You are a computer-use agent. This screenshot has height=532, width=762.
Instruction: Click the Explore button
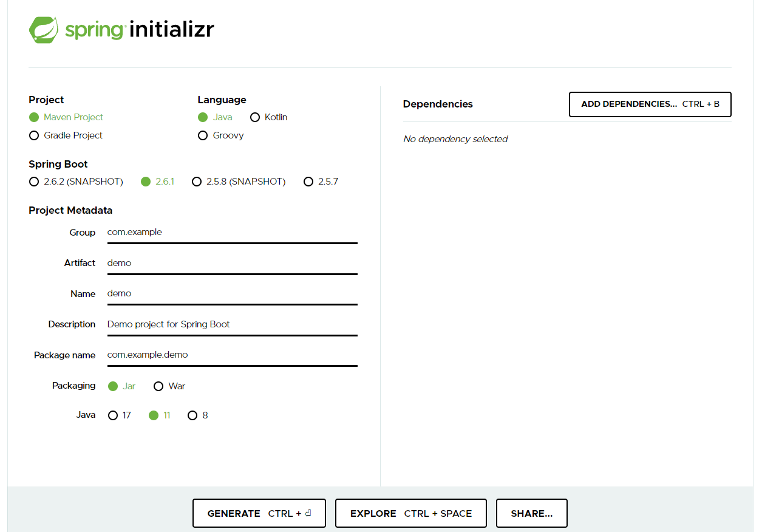point(411,513)
